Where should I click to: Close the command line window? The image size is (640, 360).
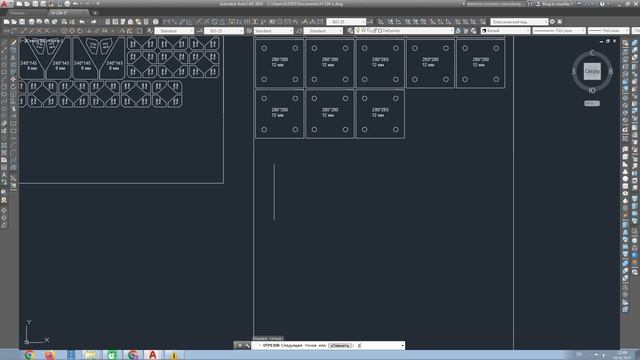240,345
